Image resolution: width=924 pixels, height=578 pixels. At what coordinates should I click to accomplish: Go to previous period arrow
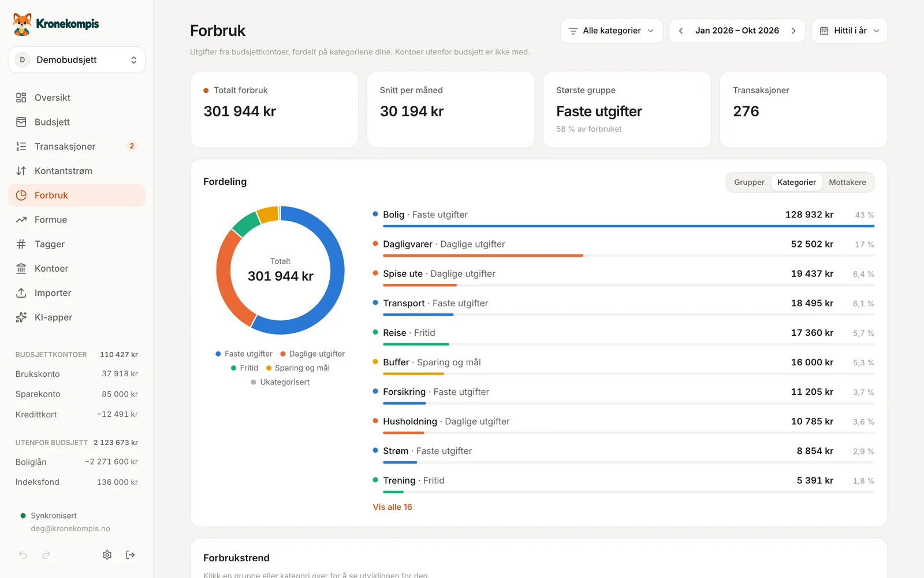[681, 31]
